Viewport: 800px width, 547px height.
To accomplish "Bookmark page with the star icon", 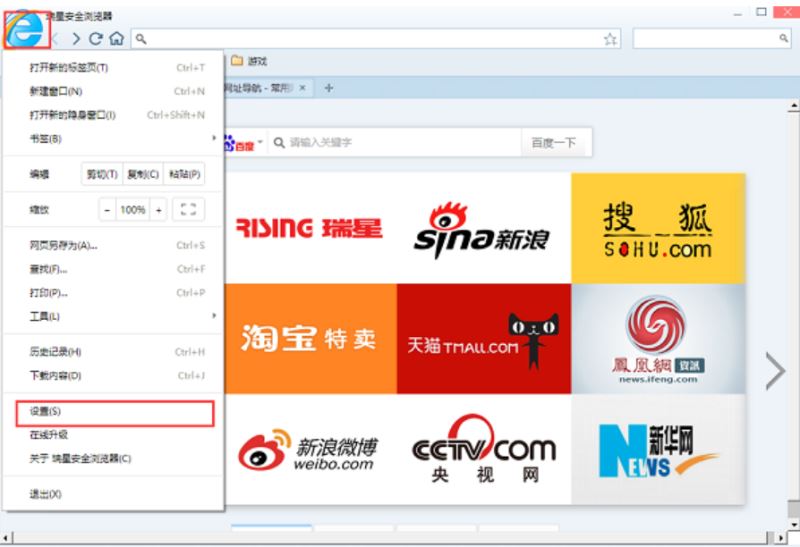I will pos(610,39).
